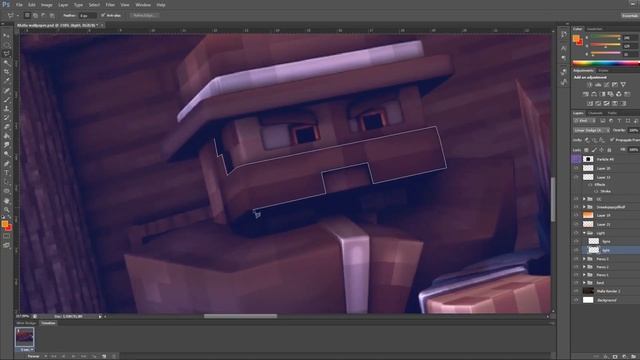Open the Window menu
Image resolution: width=640 pixels, height=360 pixels.
[x=143, y=5]
